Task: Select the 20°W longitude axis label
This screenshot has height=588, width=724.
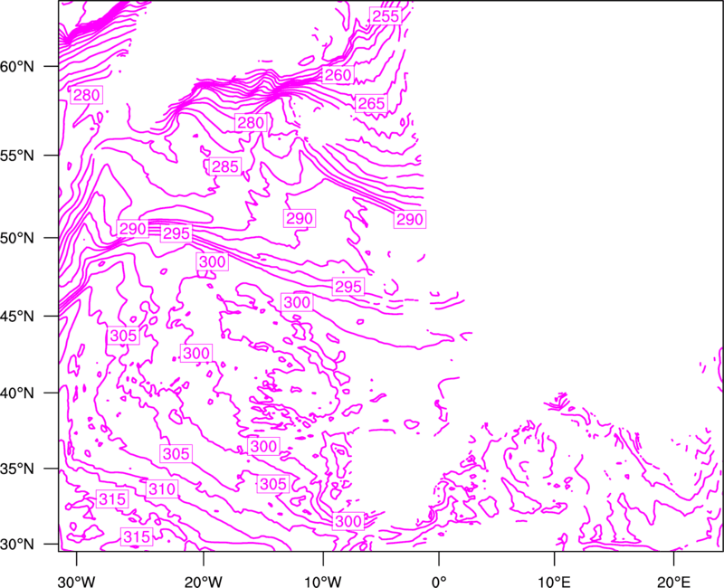Action: (x=204, y=582)
